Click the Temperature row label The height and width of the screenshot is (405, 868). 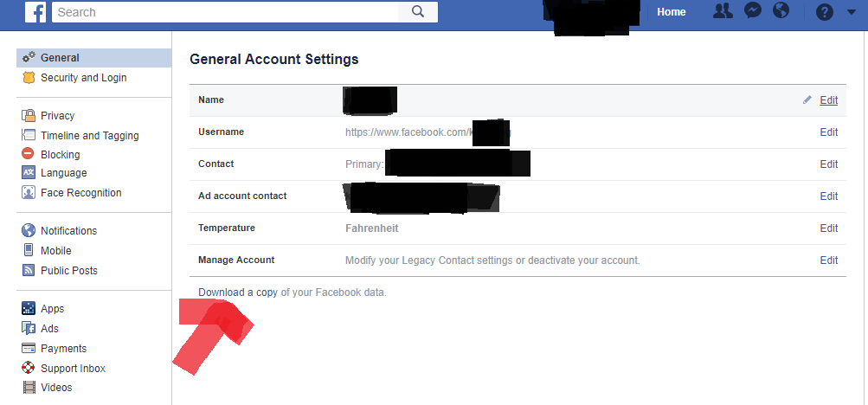(227, 228)
